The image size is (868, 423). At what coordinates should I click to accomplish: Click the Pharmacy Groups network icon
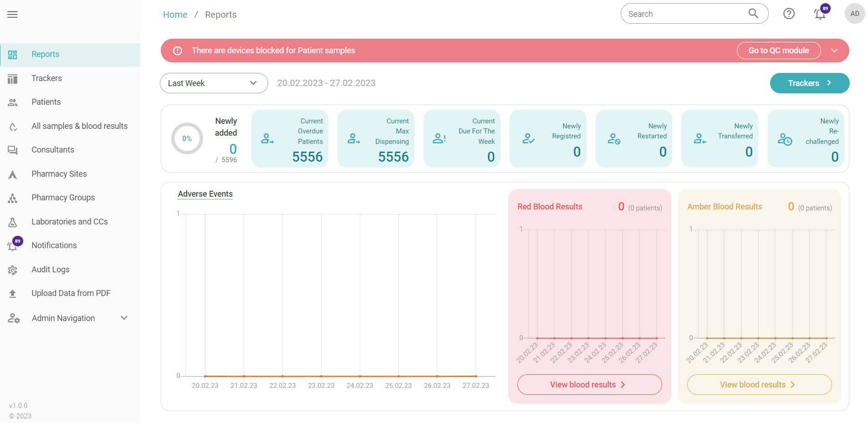pyautogui.click(x=13, y=198)
